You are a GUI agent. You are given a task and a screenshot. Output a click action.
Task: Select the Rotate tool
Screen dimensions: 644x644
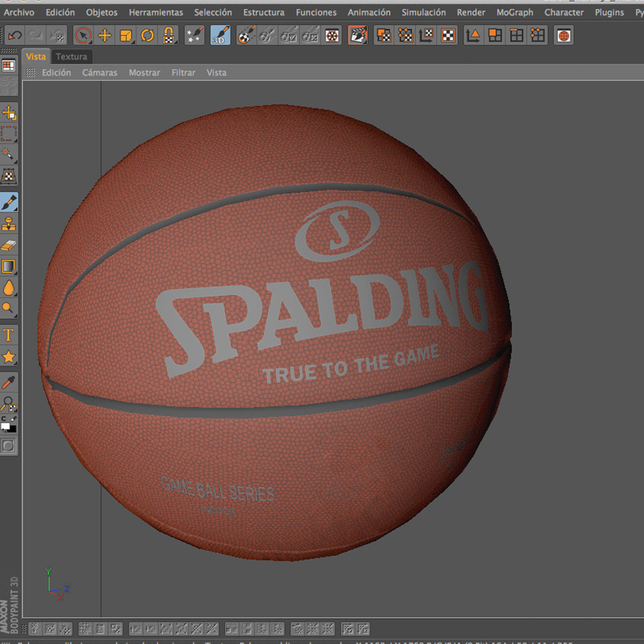tap(148, 35)
